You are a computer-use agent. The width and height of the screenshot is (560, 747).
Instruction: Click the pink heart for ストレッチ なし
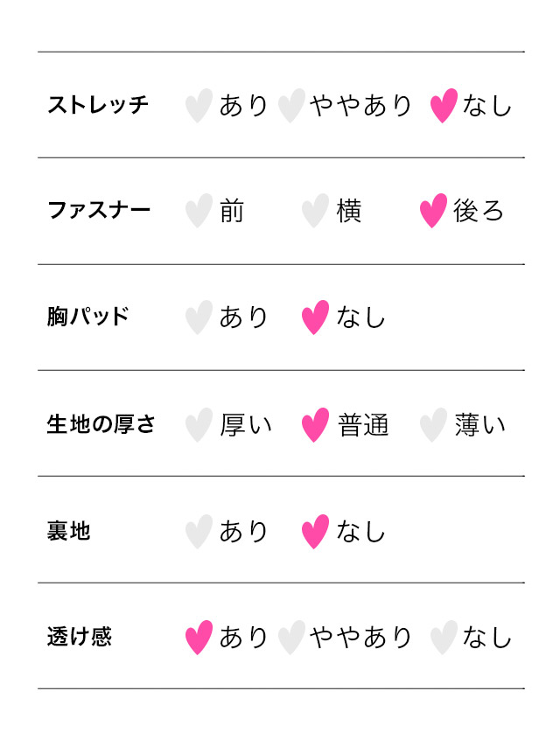tap(444, 105)
